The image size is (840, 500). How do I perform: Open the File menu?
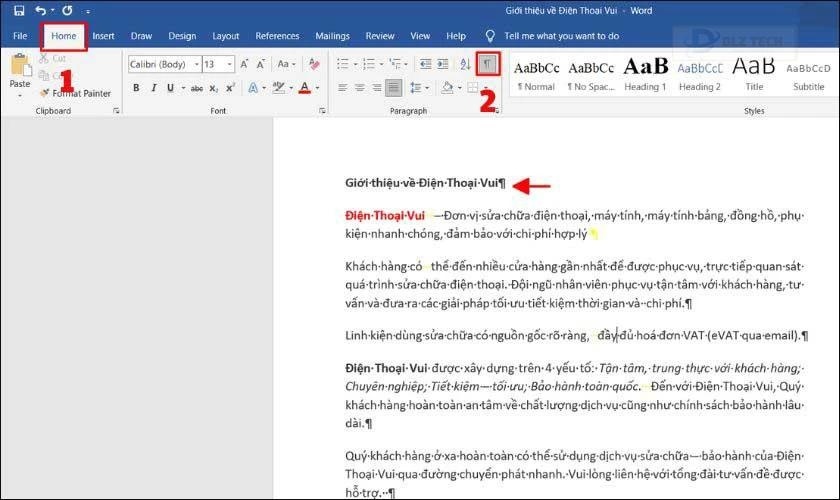[x=20, y=36]
